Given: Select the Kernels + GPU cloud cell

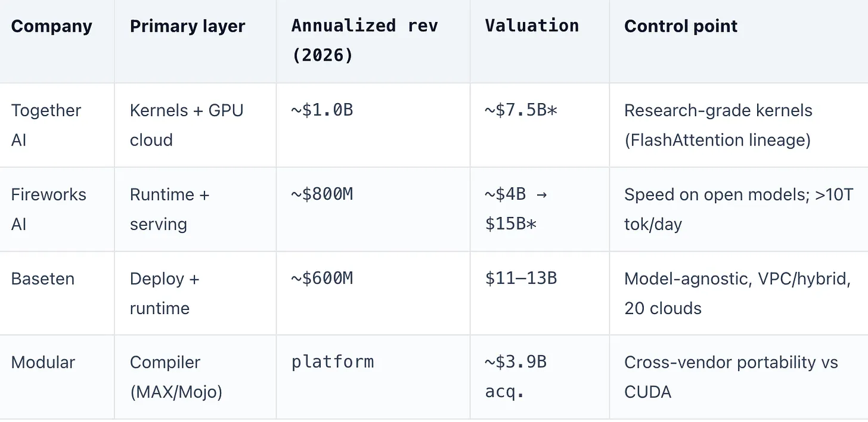Looking at the screenshot, I should click(187, 125).
